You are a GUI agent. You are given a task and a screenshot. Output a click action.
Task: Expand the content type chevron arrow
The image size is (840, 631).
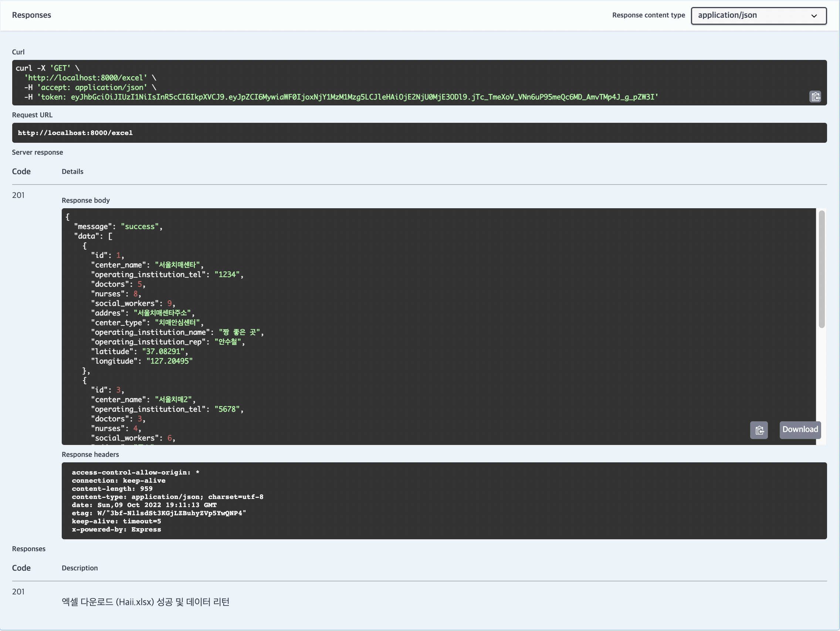click(814, 16)
